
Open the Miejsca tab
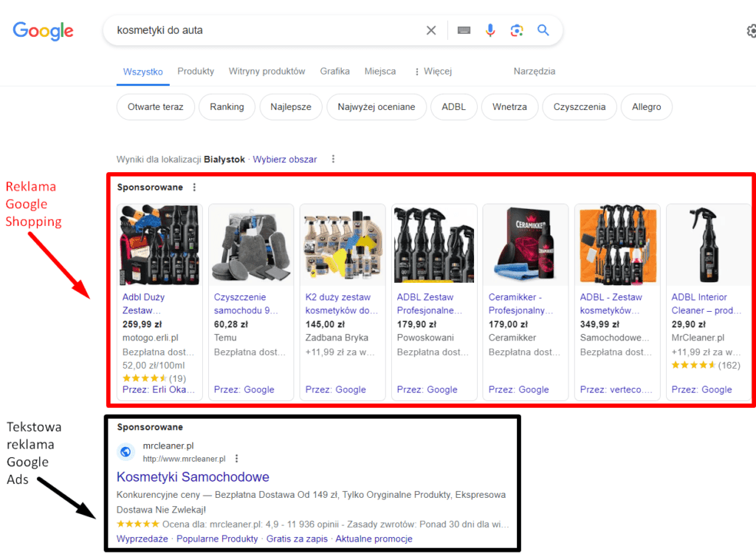pos(380,72)
